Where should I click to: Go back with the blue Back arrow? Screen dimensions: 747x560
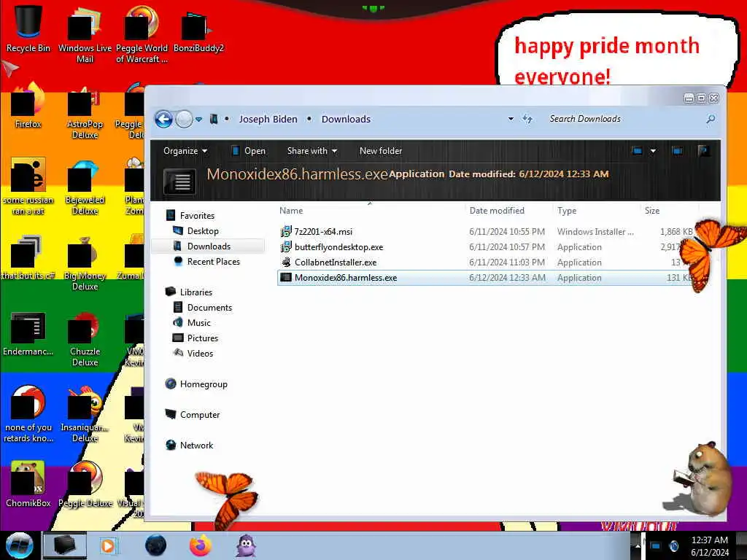[163, 119]
